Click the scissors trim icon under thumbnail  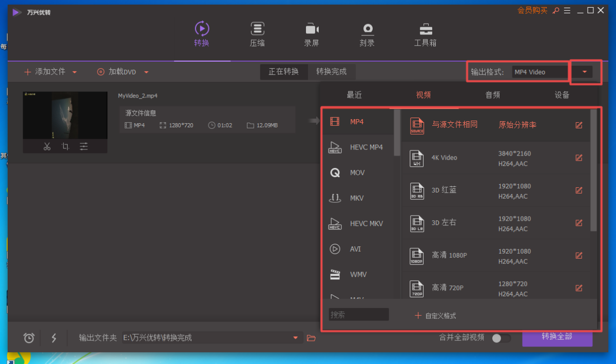point(47,146)
